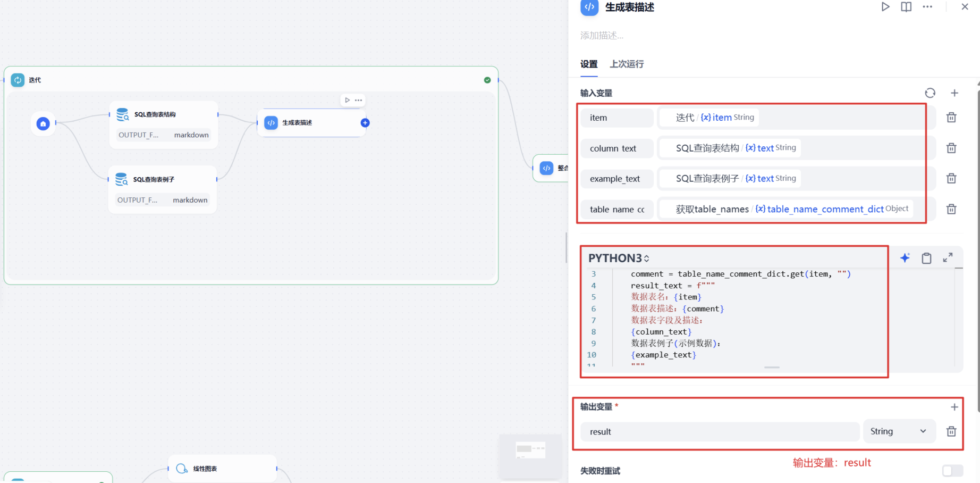The height and width of the screenshot is (483, 980).
Task: Open the PYTHON3 language selector
Action: coord(619,258)
